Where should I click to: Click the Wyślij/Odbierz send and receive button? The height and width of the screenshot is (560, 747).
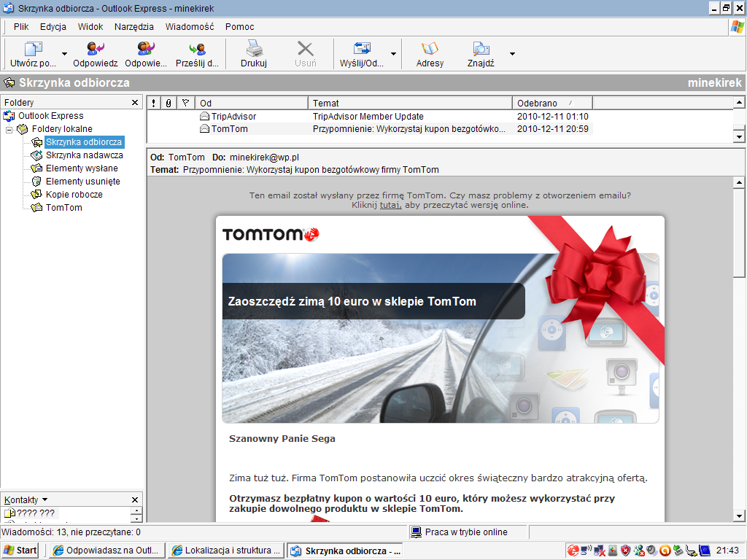click(x=362, y=54)
